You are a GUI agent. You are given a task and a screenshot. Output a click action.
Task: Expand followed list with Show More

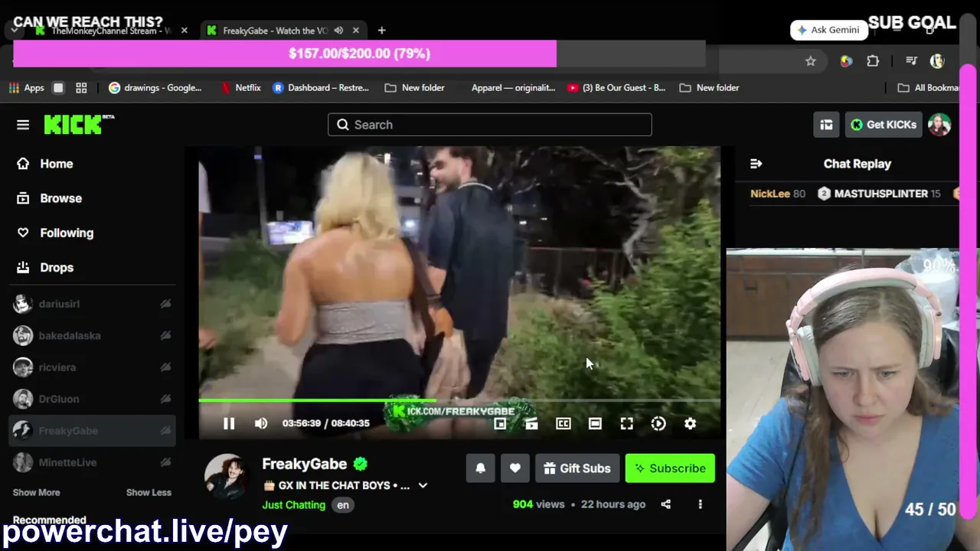pyautogui.click(x=36, y=492)
